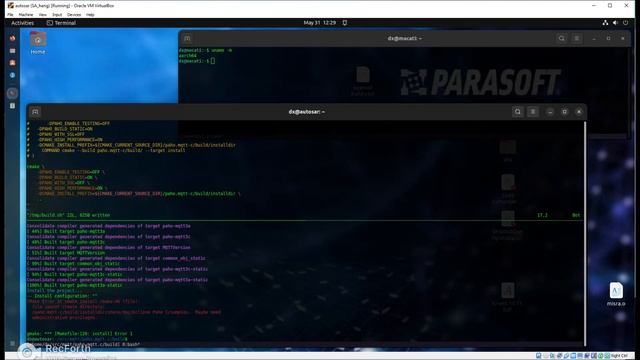640x360 pixels.
Task: Click the '[ 52%] Built target MQTTVersion' line
Action: point(66,253)
